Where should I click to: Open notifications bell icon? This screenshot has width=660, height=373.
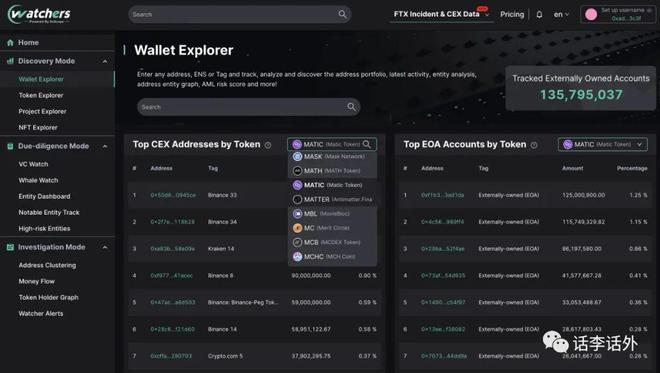click(x=539, y=15)
